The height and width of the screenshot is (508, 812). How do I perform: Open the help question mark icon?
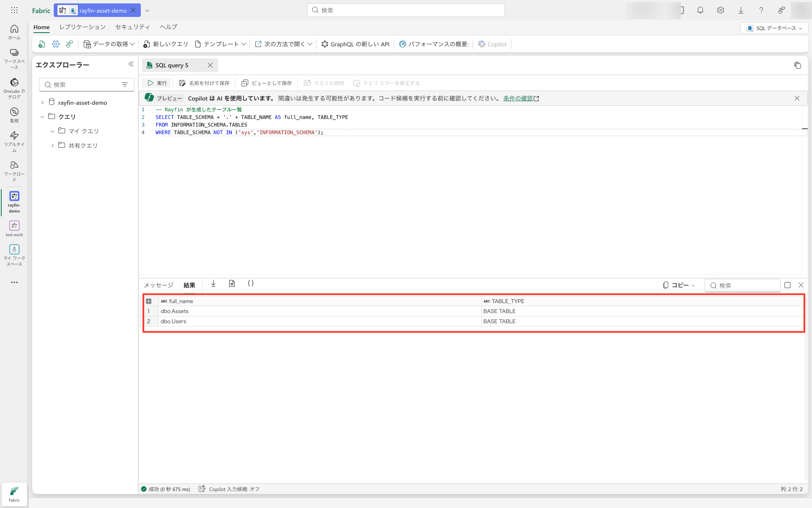pyautogui.click(x=761, y=10)
